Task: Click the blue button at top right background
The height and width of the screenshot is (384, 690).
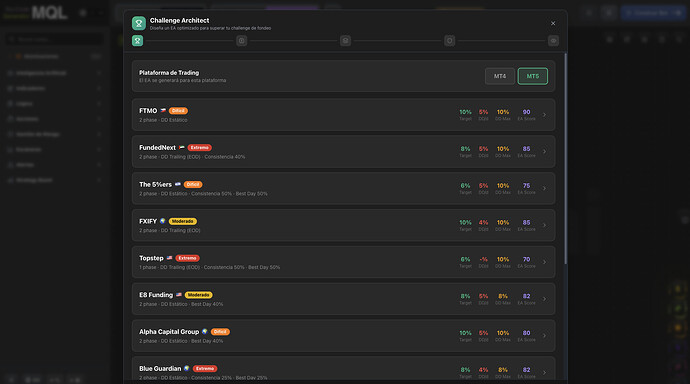Action: pyautogui.click(x=653, y=13)
